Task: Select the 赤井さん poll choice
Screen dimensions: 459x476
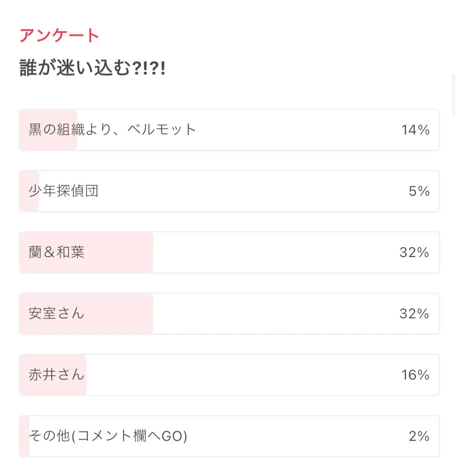Action: [229, 375]
